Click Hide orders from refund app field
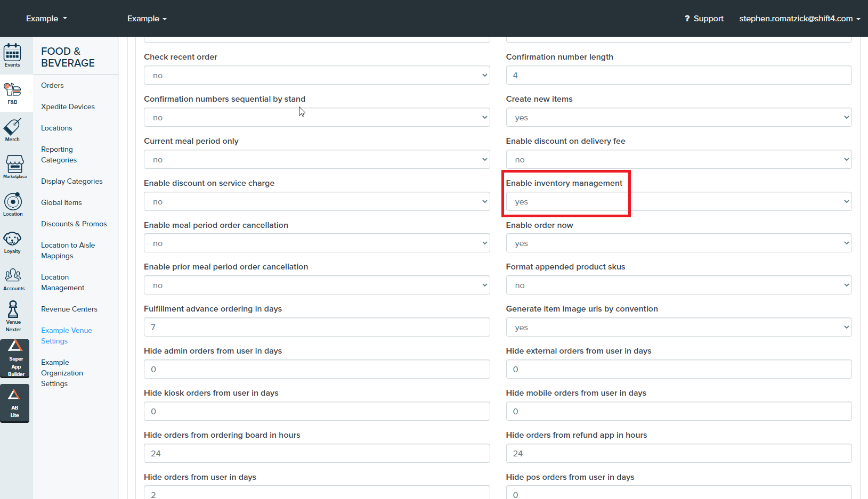Viewport: 868px width, 499px height. coord(679,453)
